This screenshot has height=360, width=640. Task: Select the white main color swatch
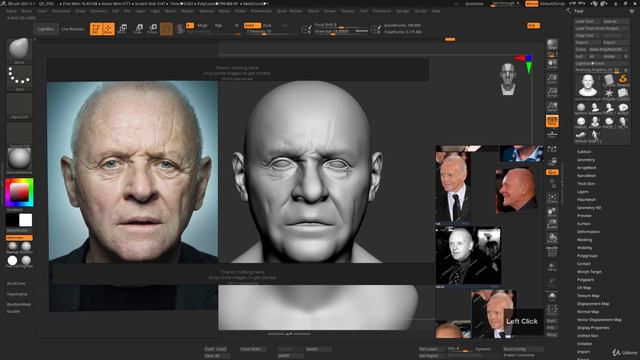25,220
